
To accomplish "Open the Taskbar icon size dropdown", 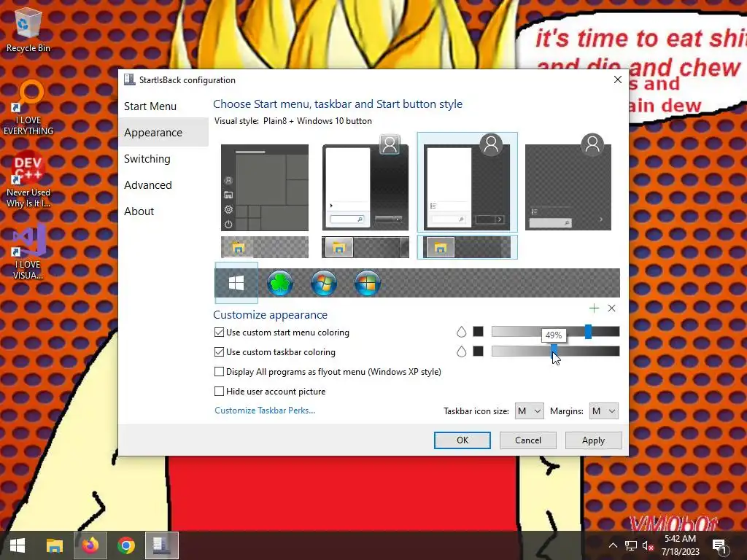I will coord(530,411).
